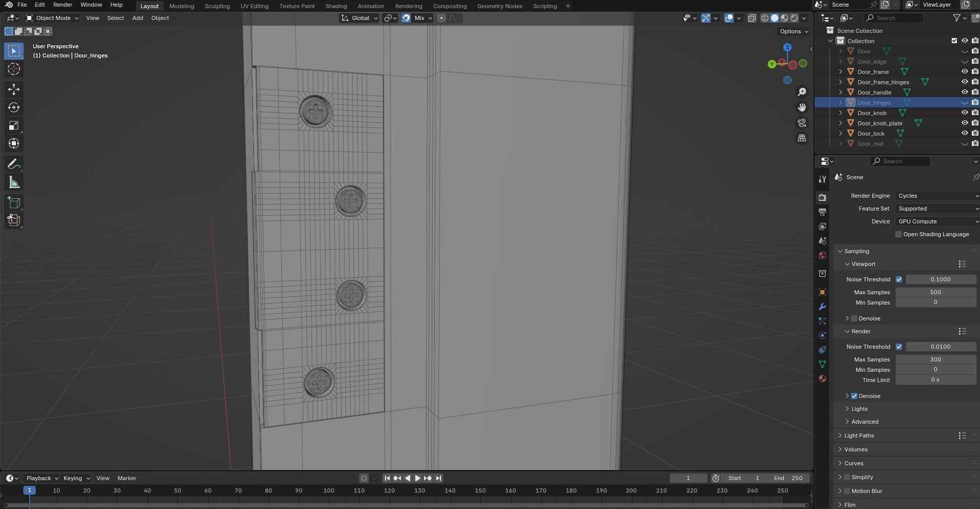
Task: Select the Add Cube tool
Action: click(x=14, y=202)
